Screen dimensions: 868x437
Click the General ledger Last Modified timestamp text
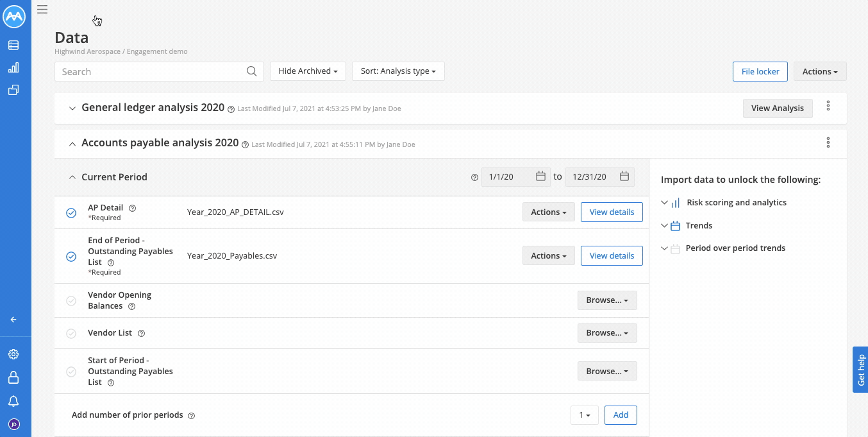pyautogui.click(x=319, y=109)
